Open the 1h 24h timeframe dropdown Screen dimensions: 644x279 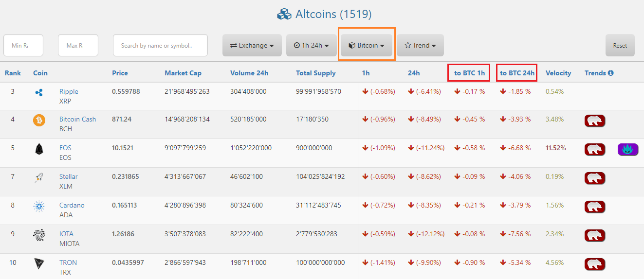click(x=312, y=45)
